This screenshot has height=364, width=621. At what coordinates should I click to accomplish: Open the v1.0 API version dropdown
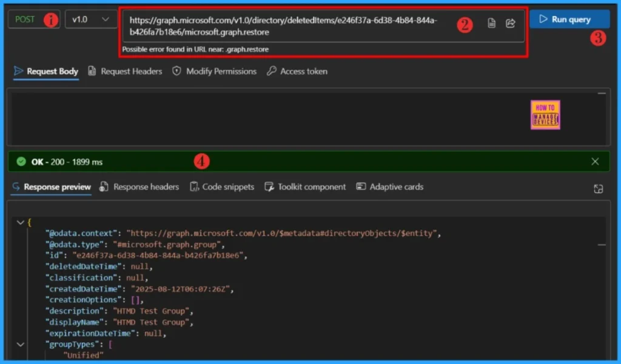[x=91, y=19]
